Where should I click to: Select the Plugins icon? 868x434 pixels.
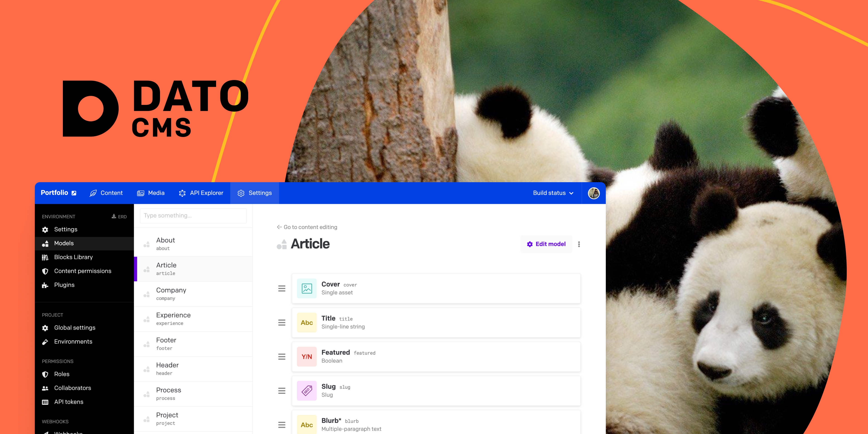[45, 285]
